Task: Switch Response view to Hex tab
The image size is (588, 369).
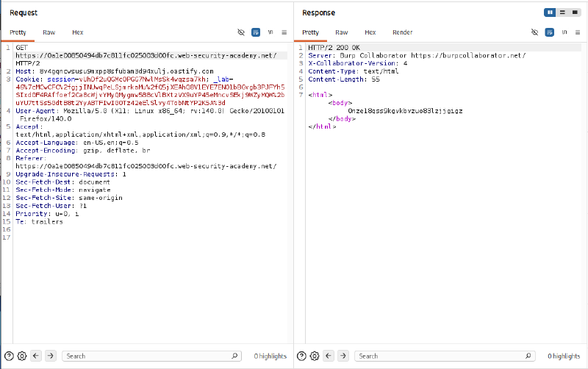Action: (x=370, y=32)
